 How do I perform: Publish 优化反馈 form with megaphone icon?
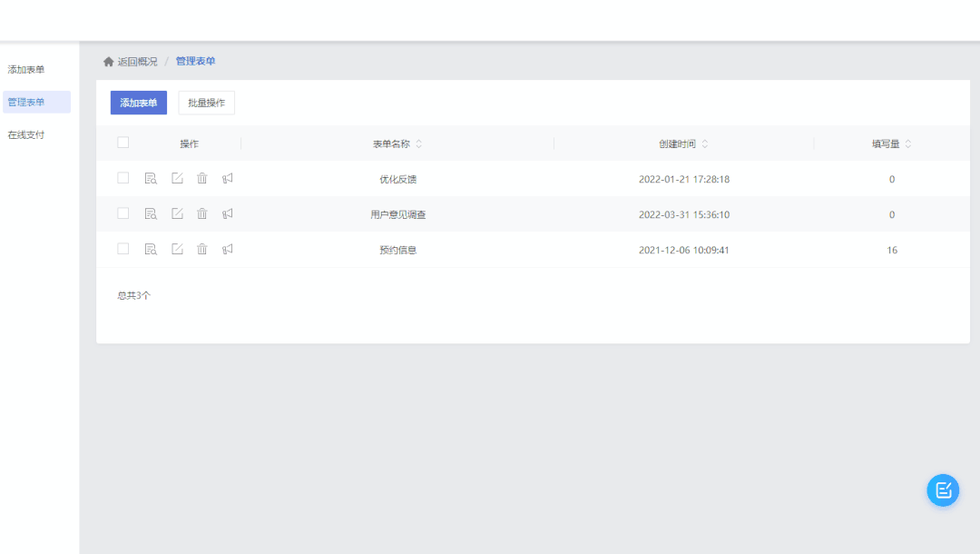pyautogui.click(x=228, y=178)
